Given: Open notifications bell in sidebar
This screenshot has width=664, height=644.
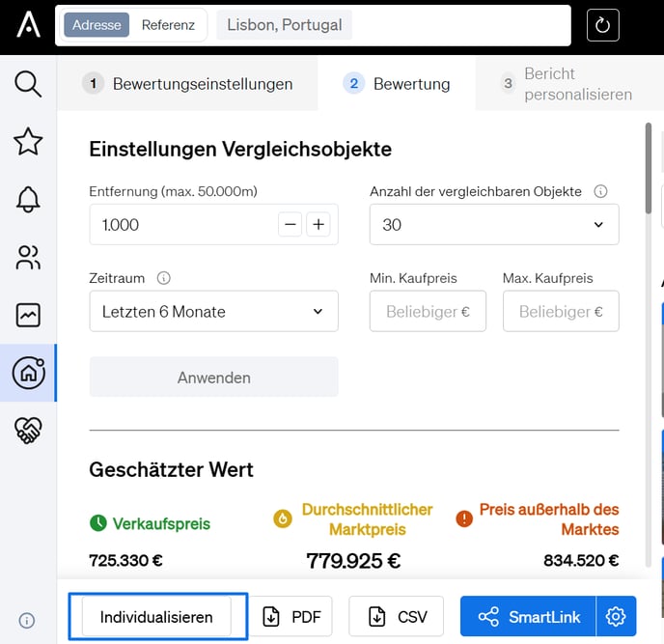Looking at the screenshot, I should pos(28,200).
